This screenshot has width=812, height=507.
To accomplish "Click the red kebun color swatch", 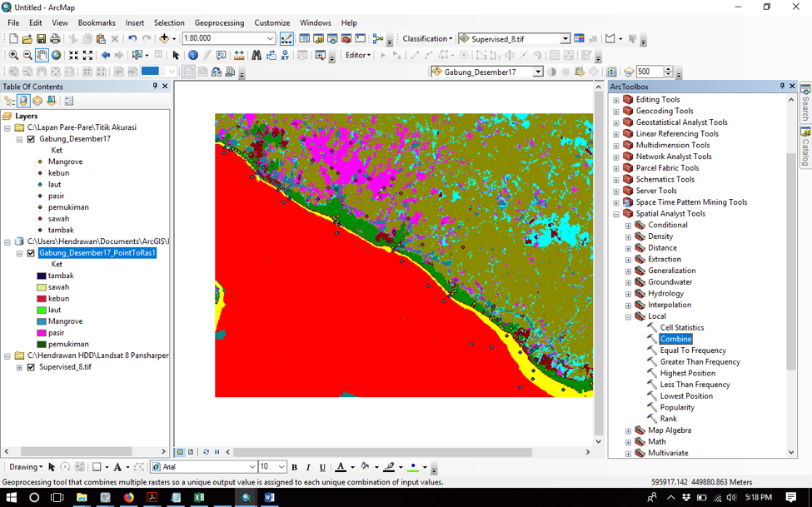I will pos(42,299).
